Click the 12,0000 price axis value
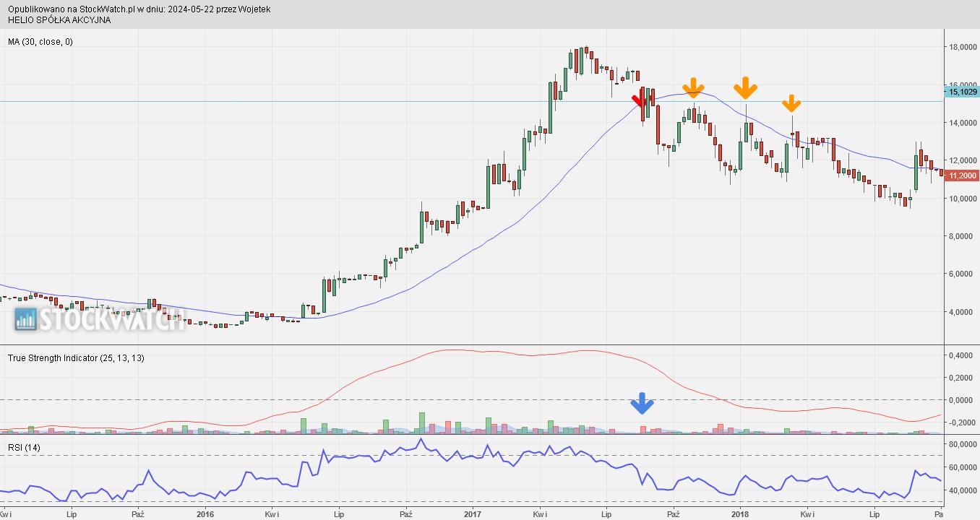The image size is (980, 520). coord(963,161)
